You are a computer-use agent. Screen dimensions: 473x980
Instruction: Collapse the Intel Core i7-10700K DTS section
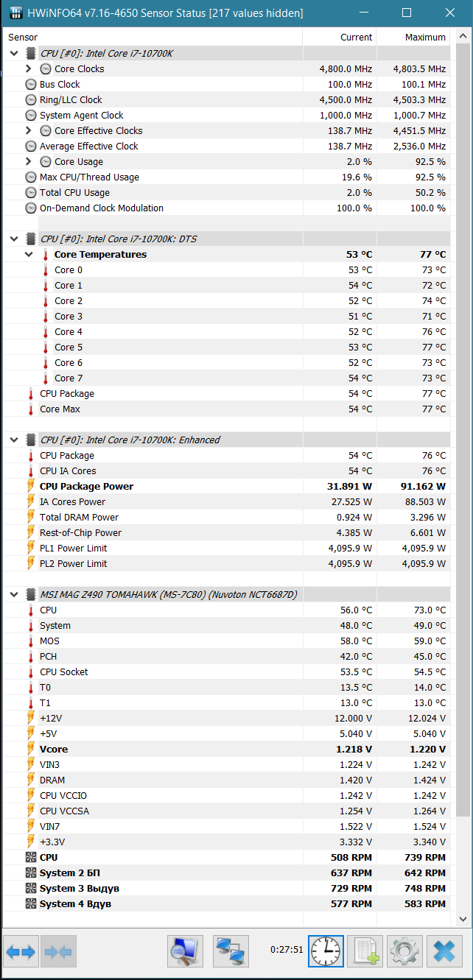14,239
